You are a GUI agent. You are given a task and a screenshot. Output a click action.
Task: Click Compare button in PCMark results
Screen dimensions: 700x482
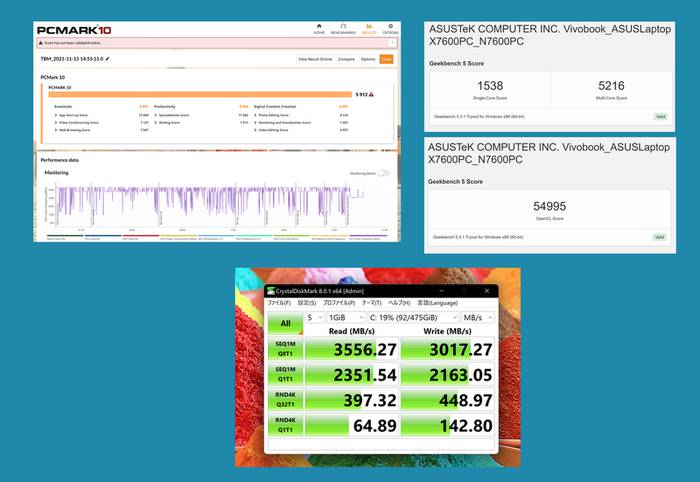point(346,59)
